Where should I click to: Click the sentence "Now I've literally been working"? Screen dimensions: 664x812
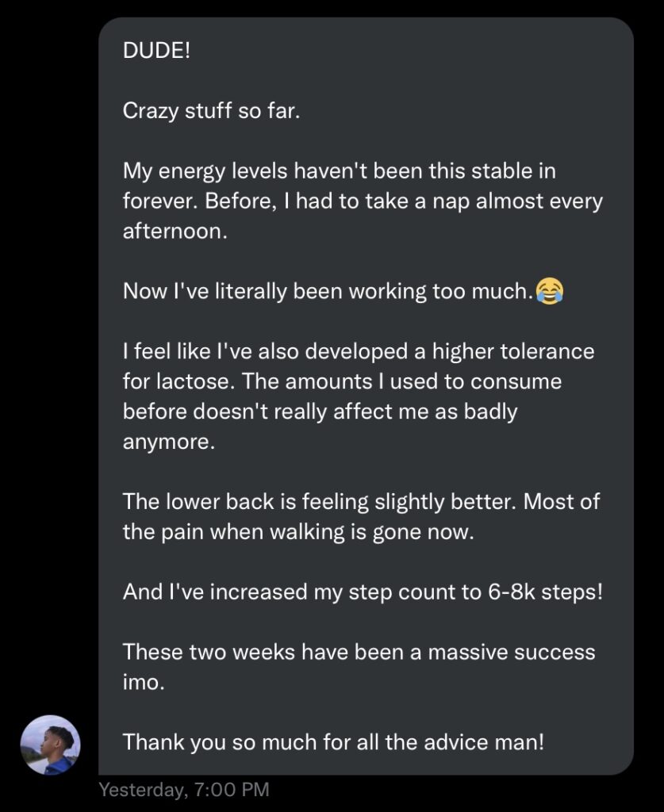pos(326,291)
